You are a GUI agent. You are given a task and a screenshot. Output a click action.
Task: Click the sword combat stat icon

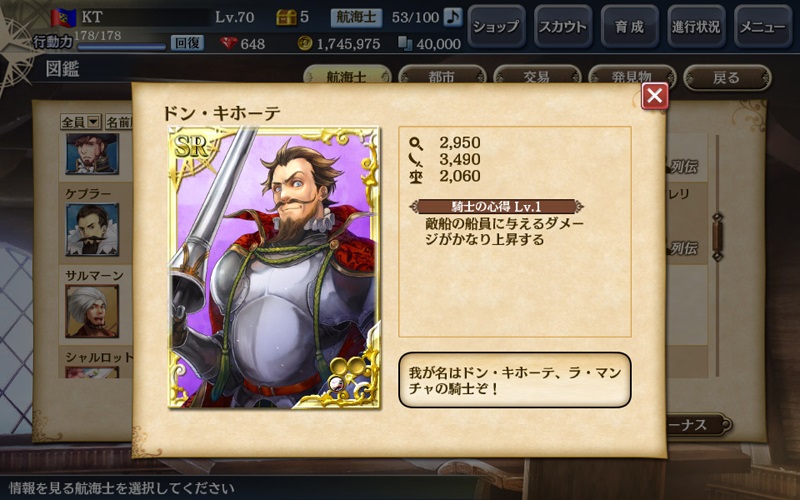click(x=416, y=160)
